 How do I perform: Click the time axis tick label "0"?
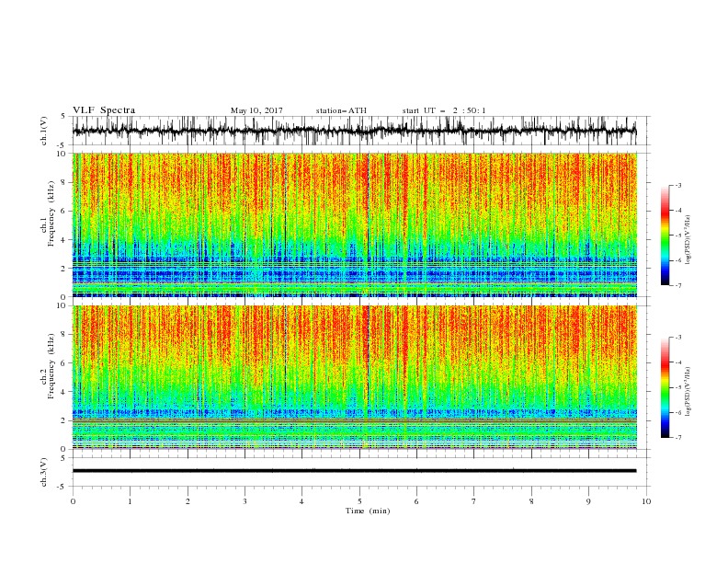coord(73,501)
